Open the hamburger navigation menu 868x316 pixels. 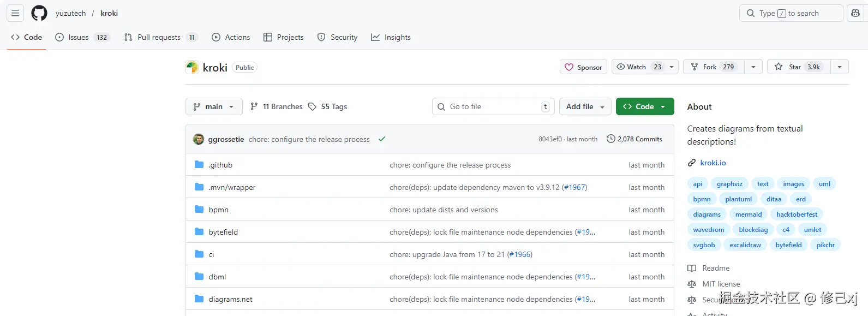tap(15, 13)
